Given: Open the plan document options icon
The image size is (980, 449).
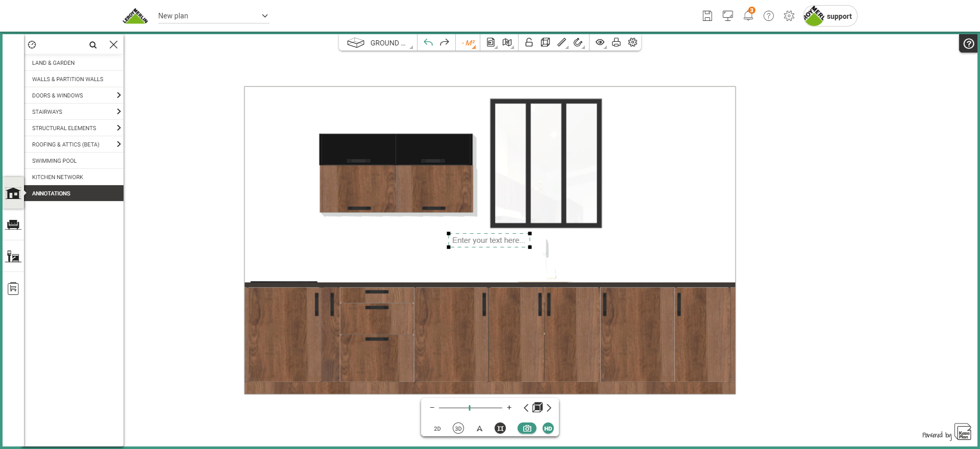Looking at the screenshot, I should [x=491, y=43].
